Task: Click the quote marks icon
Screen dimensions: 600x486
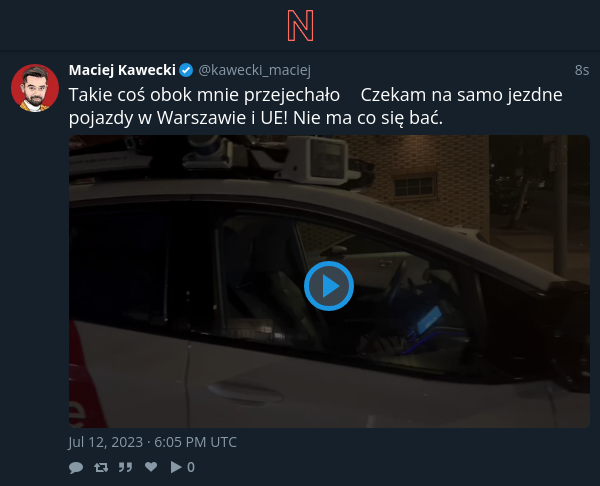Action: 125,467
